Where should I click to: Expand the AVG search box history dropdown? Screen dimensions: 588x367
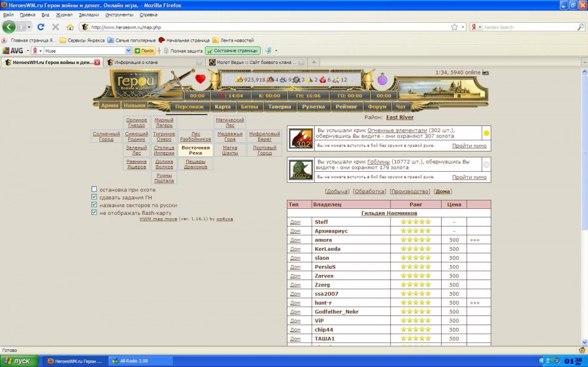[128, 50]
